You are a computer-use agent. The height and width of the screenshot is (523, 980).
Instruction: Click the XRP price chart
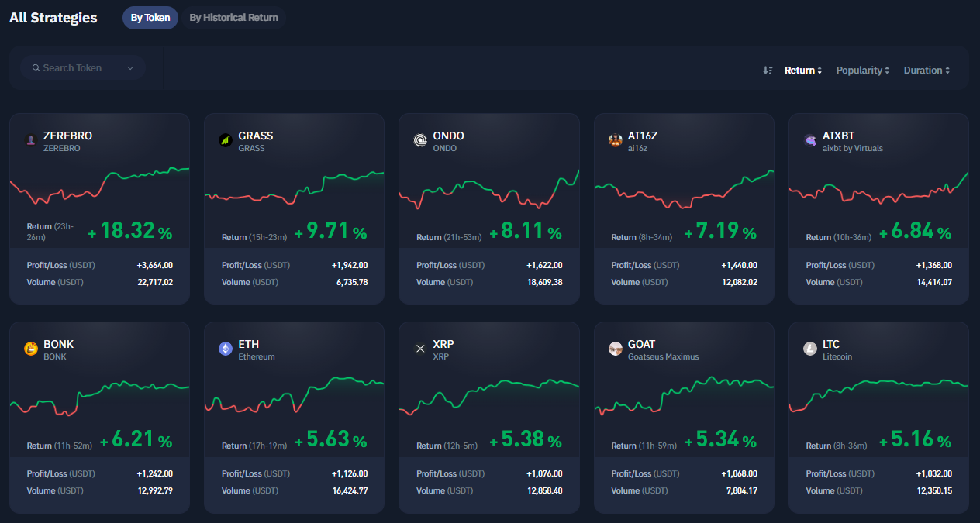489,397
